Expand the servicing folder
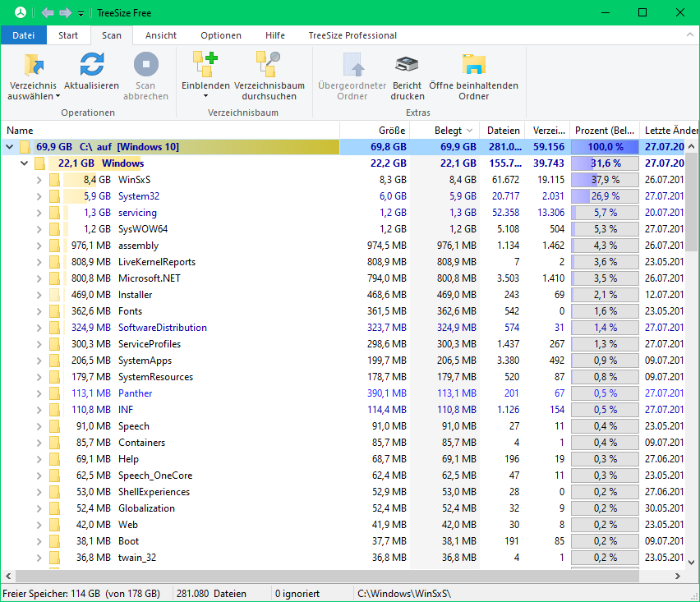Image resolution: width=700 pixels, height=602 pixels. pos(39,213)
